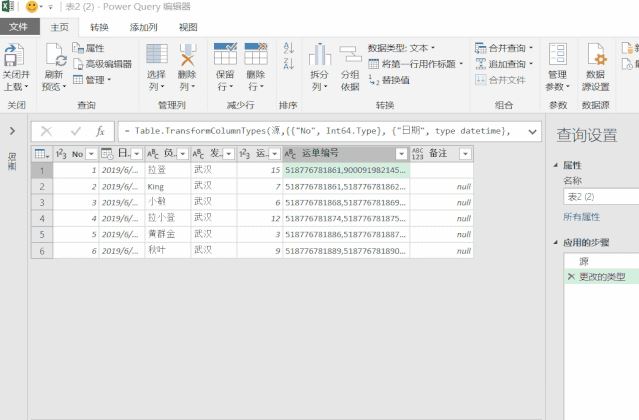Open the 备注 column filter dropdown
The image size is (639, 420).
(x=465, y=154)
